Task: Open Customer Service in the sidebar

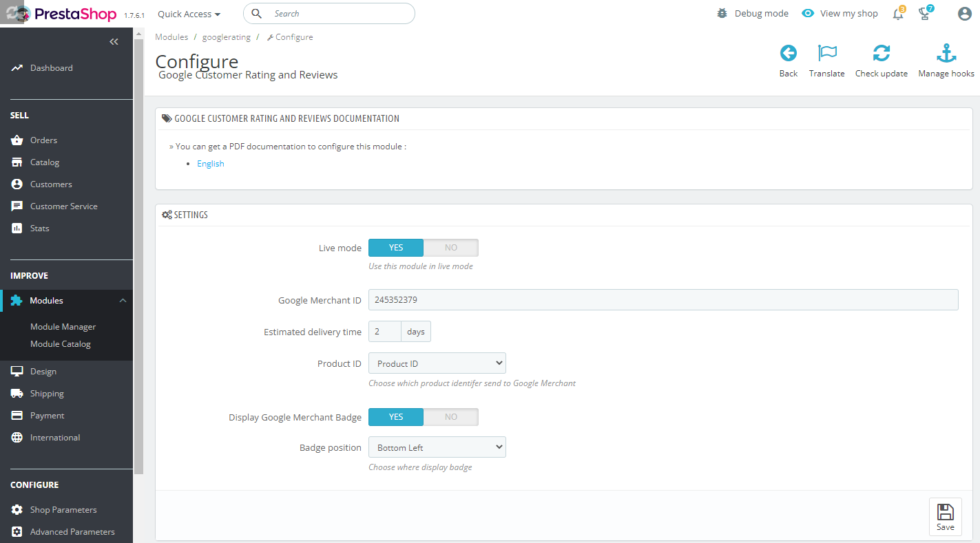Action: click(x=63, y=206)
